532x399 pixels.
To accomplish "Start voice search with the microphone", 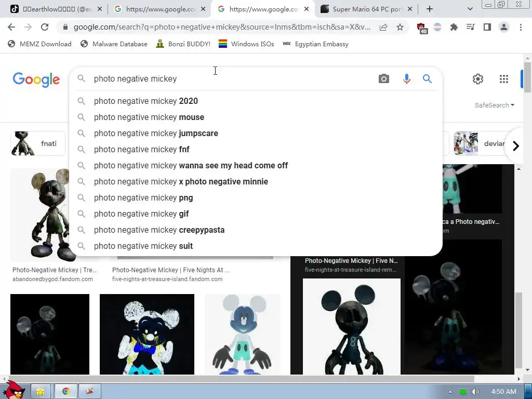I will (406, 79).
